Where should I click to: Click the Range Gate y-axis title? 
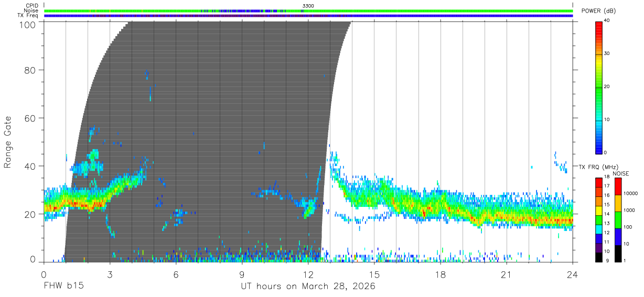(x=8, y=142)
